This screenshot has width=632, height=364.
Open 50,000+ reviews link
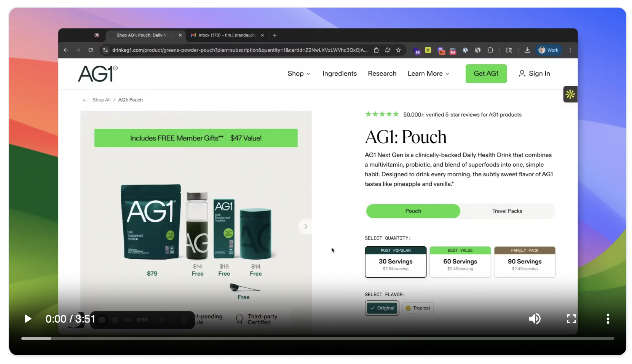413,115
